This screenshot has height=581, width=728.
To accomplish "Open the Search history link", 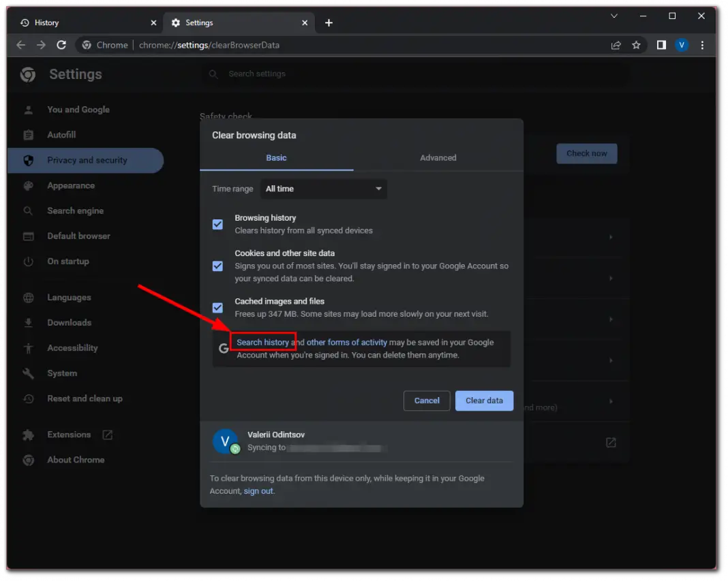I will pyautogui.click(x=262, y=342).
